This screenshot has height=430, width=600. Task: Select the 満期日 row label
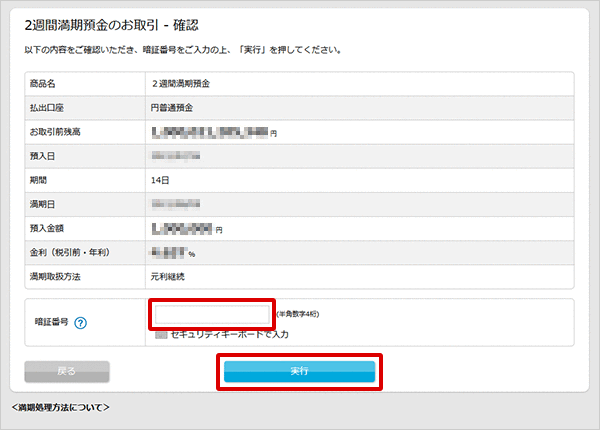(46, 204)
